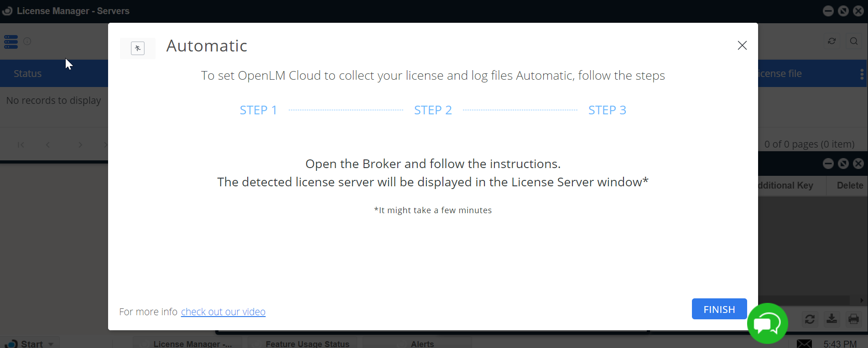Go to STEP 2 of the wizard

coord(432,110)
